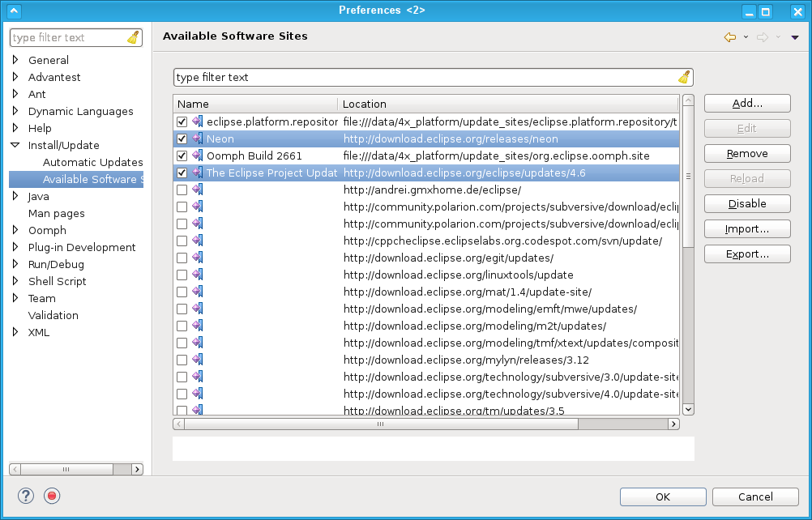Open the view menu dropdown triangle
The height and width of the screenshot is (520, 812).
[795, 37]
